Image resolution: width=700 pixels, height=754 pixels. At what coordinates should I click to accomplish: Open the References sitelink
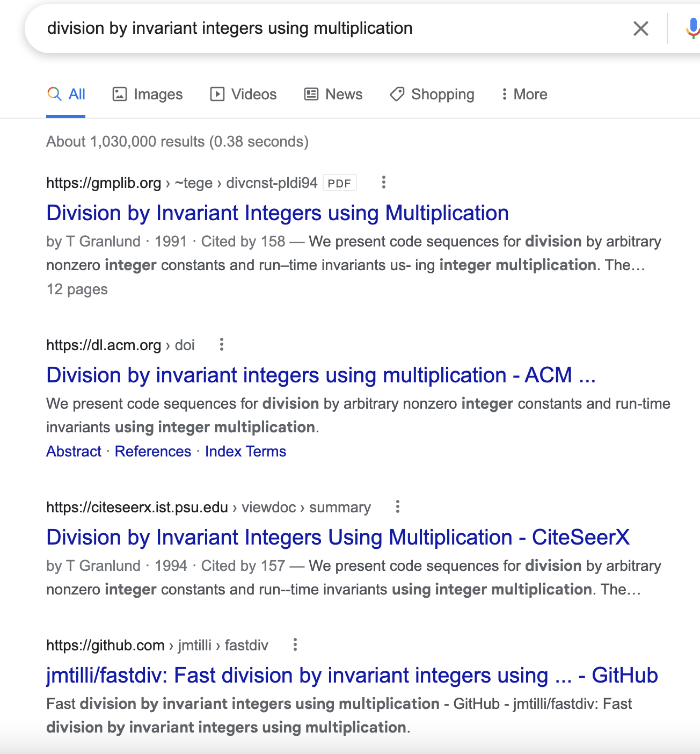[153, 452]
